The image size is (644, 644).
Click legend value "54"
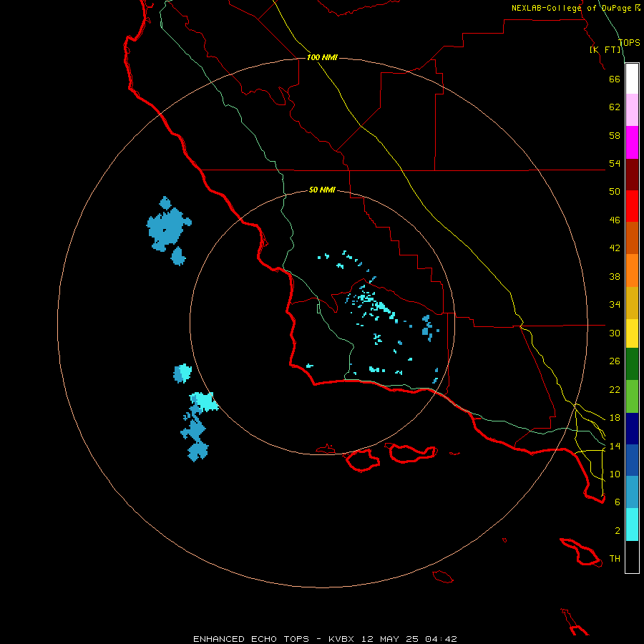[615, 163]
